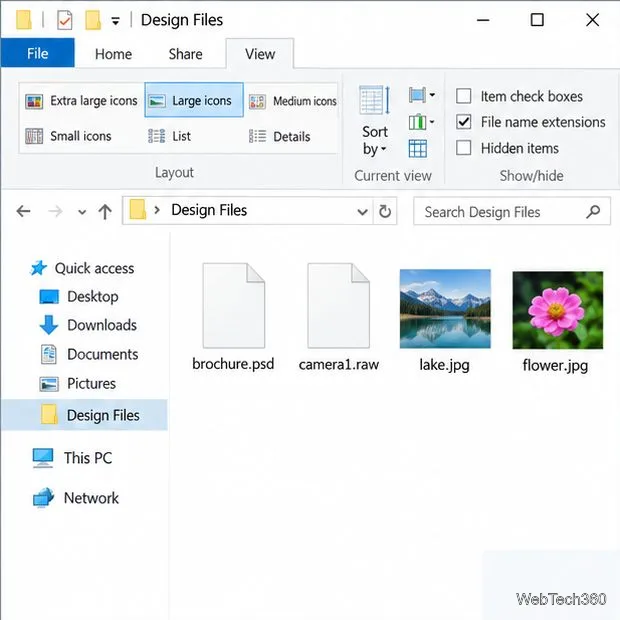This screenshot has width=620, height=620.
Task: Open Customize Quick Access Toolbar dropdown
Action: (115, 21)
